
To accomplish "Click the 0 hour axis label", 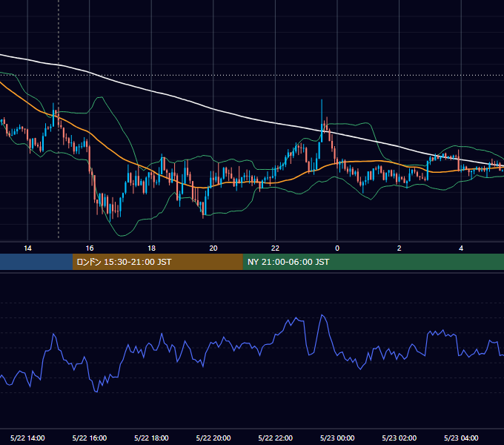I will click(x=337, y=248).
